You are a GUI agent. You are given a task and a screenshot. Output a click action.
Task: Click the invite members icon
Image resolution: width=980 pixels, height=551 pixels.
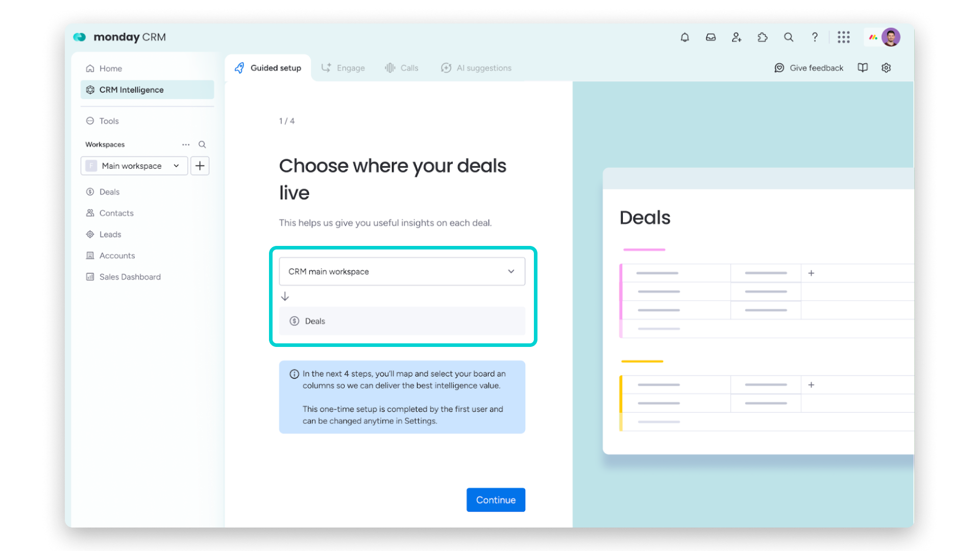pos(737,37)
